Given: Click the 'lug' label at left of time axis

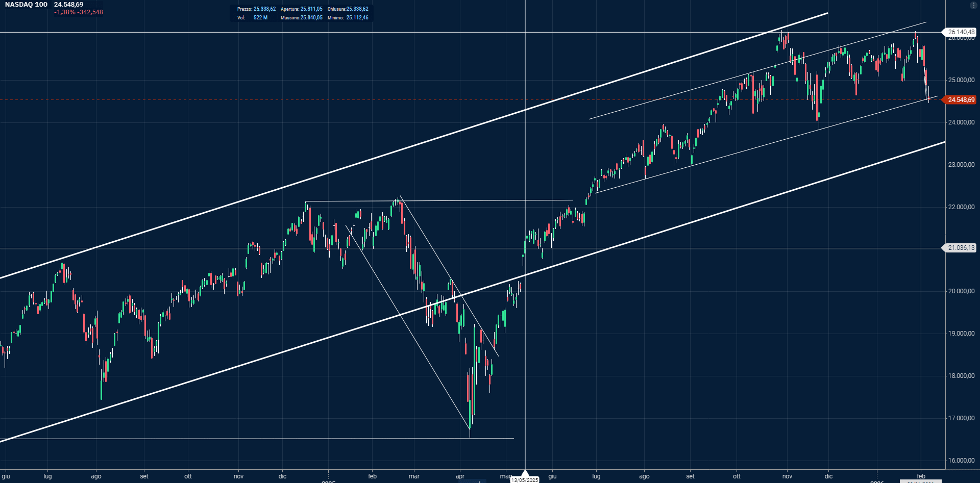Looking at the screenshot, I should [x=47, y=476].
